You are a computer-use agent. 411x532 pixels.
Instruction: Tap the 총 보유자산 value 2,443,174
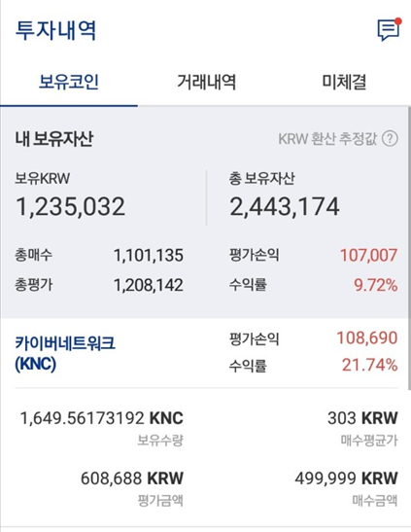click(x=285, y=206)
